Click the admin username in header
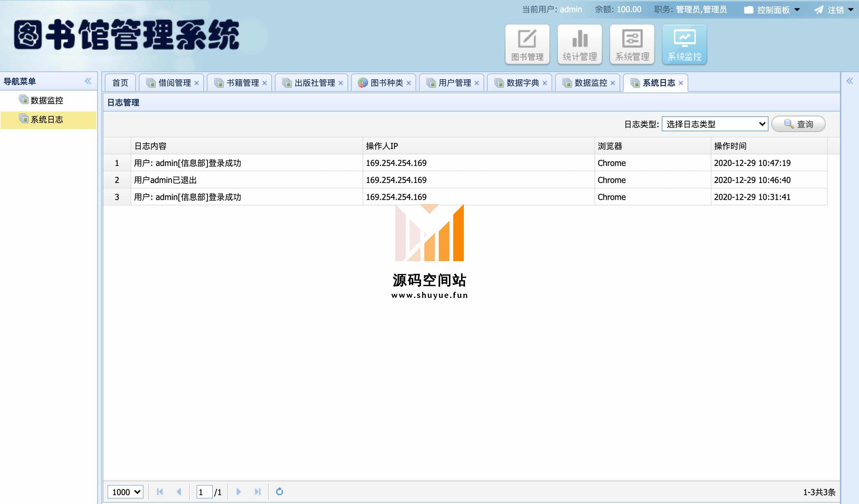859x504 pixels. 571,10
